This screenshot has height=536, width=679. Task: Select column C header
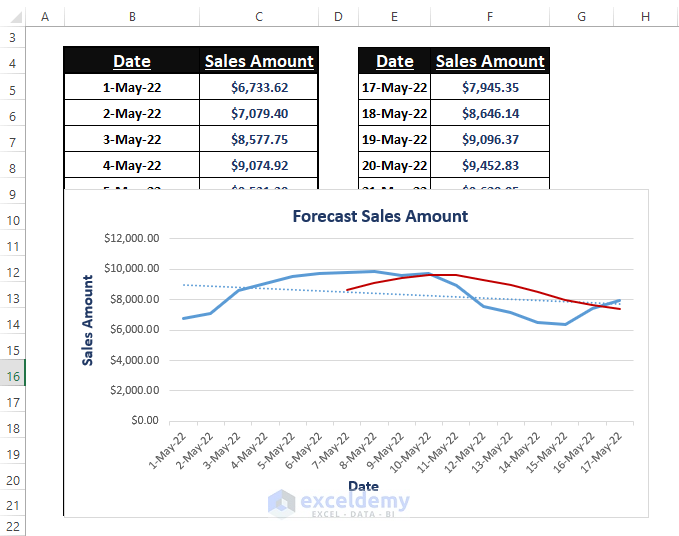coord(259,16)
